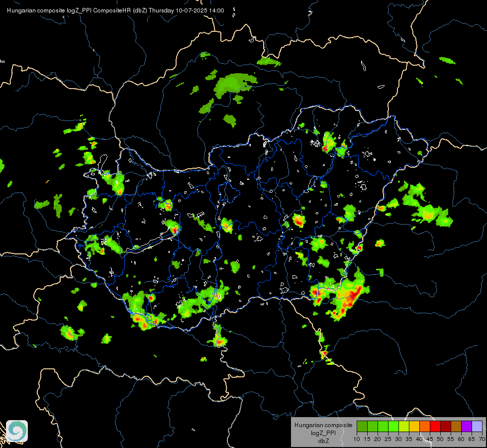Screen dimensions: 487x448
Task: Click the legend scale value '20'
Action: coord(378,440)
